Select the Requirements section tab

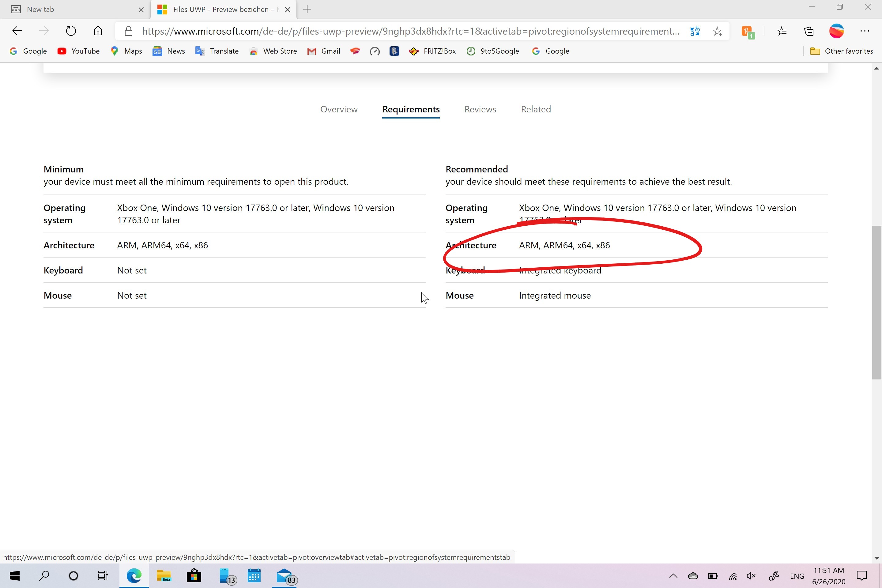click(x=411, y=109)
